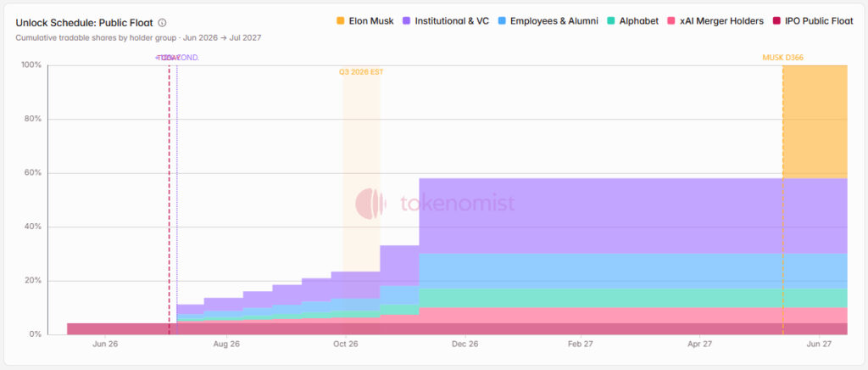Toggle the Alphabet legend swatch
The width and height of the screenshot is (868, 370).
click(610, 21)
